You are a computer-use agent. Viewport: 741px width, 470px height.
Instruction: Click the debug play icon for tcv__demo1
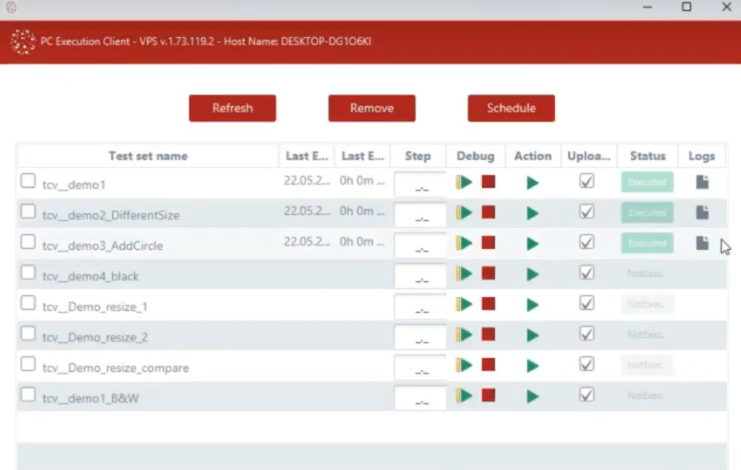[465, 182]
